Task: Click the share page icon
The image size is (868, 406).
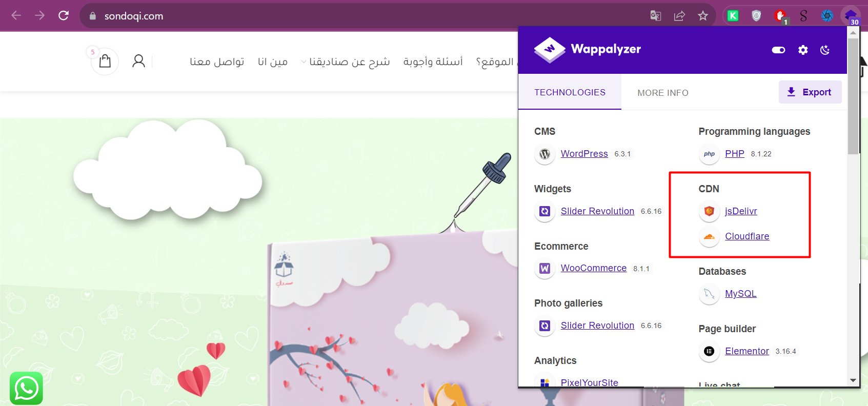Action: point(679,16)
